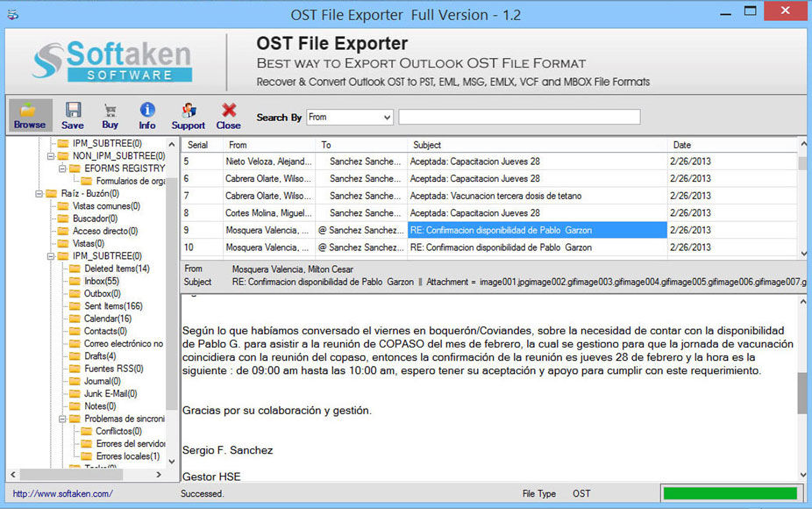Open the softaken.com link in the status bar

pos(62,494)
